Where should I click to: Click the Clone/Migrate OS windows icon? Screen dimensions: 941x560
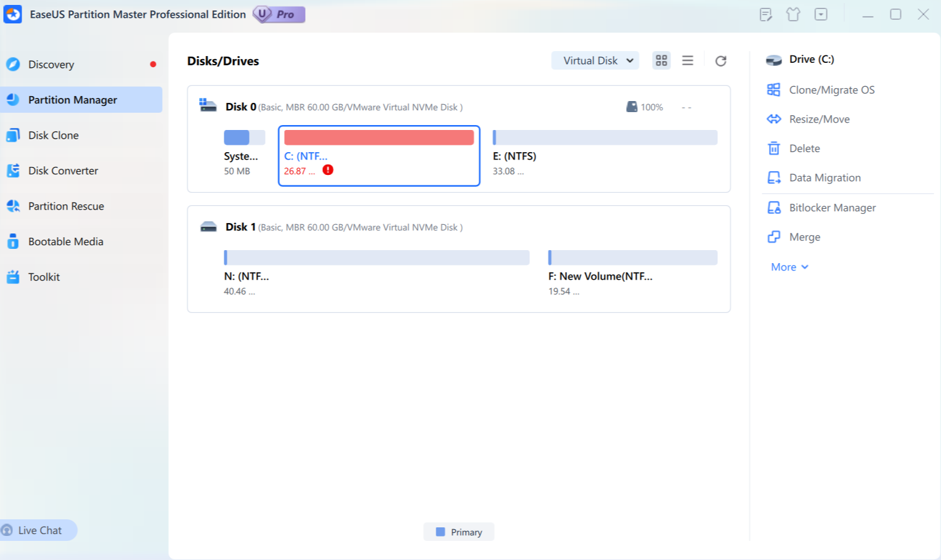click(x=773, y=90)
